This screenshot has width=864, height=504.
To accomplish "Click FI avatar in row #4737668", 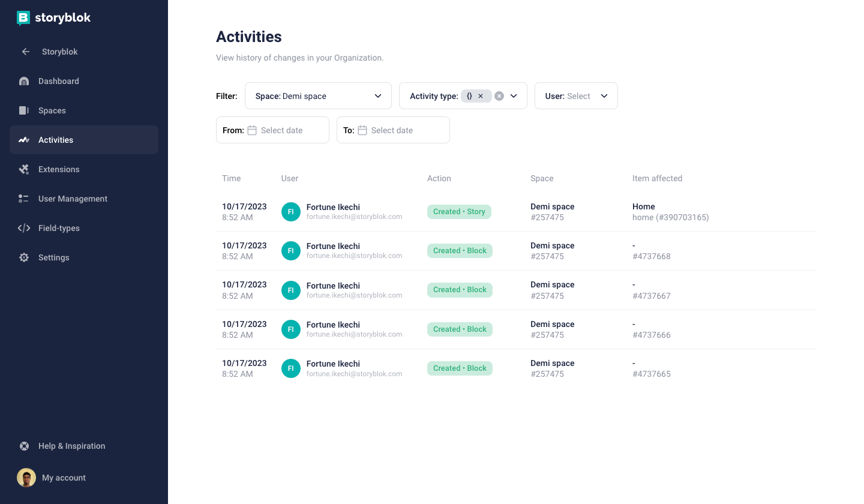I will pos(291,251).
